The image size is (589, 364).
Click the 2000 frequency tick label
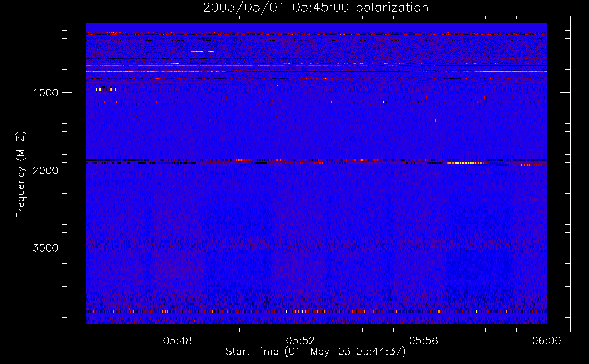tap(46, 170)
